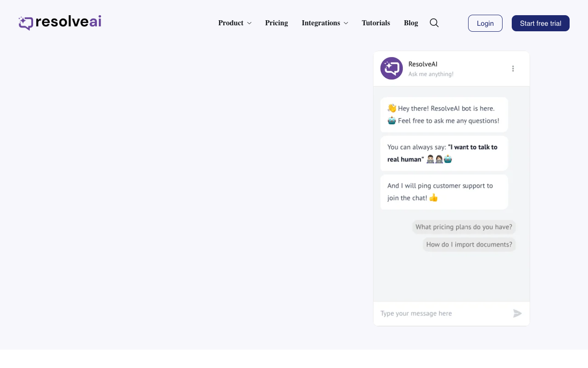Expand the Integrations dropdown menu

click(325, 23)
